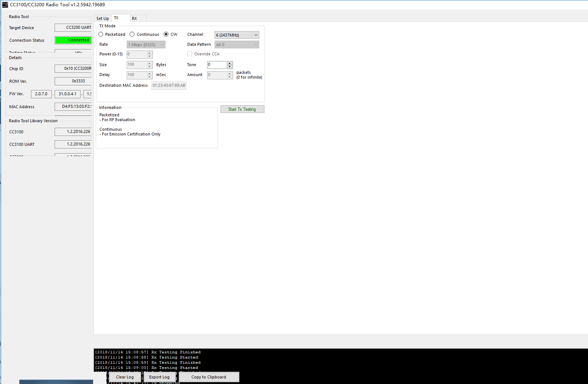Click the Amount packets input field

(x=217, y=75)
